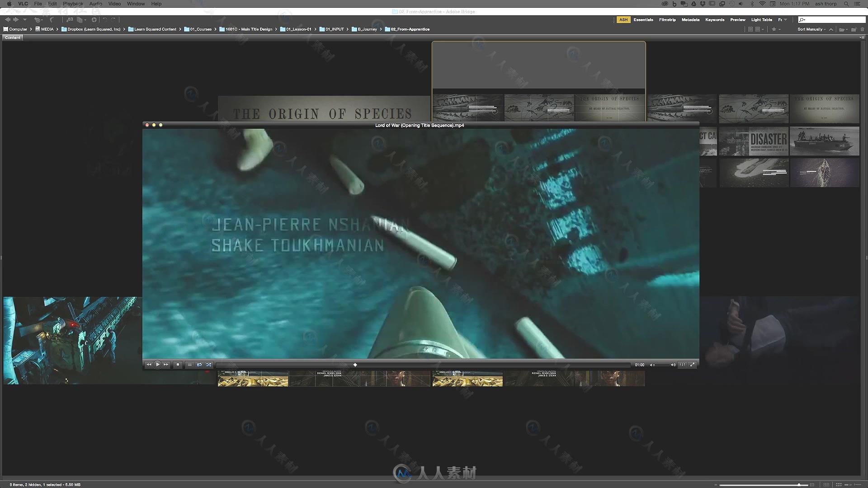This screenshot has height=488, width=868.
Task: Go to 01_Lesson-01 folder in path
Action: (296, 29)
